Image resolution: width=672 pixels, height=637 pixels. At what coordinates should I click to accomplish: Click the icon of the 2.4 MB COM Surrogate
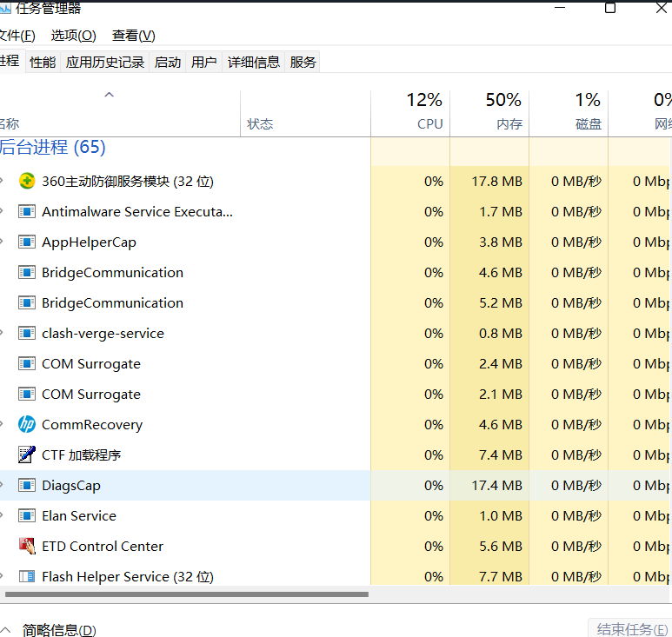pyautogui.click(x=27, y=363)
